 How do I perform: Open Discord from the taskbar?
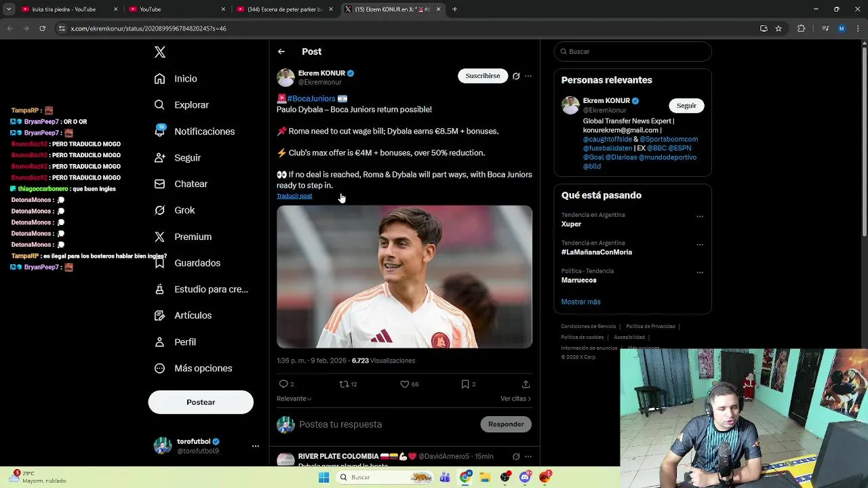click(525, 477)
